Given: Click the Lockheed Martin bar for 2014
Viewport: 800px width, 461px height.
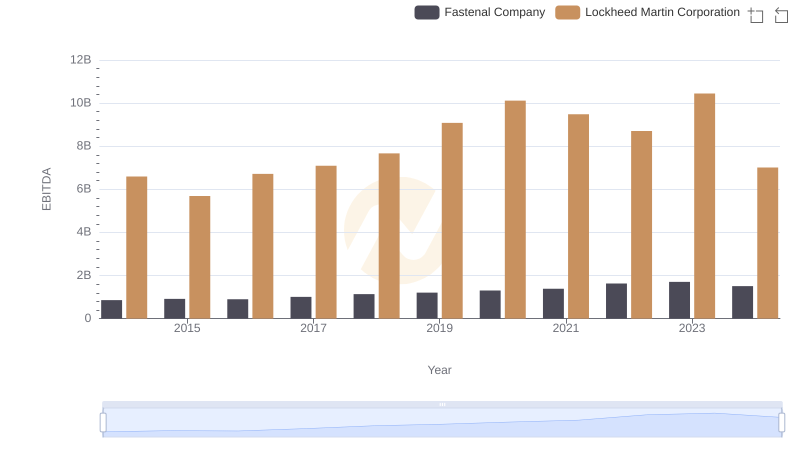Looking at the screenshot, I should [137, 247].
